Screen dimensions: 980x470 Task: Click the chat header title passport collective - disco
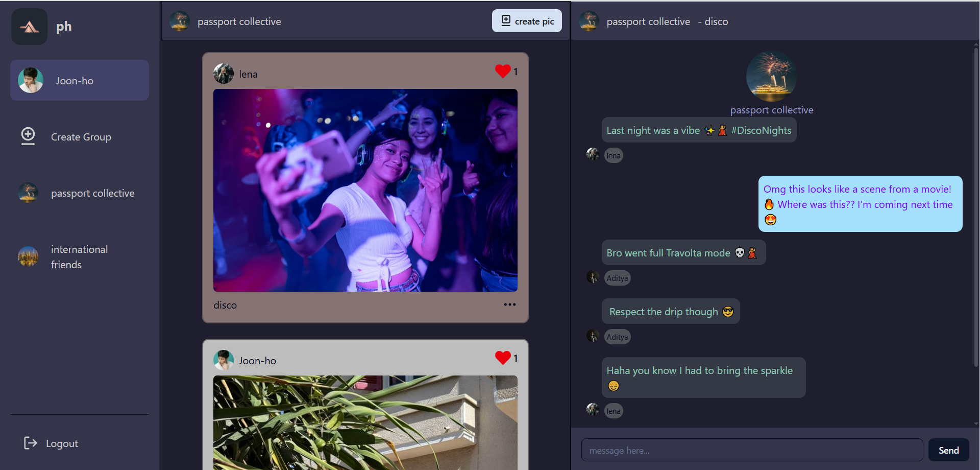[667, 21]
